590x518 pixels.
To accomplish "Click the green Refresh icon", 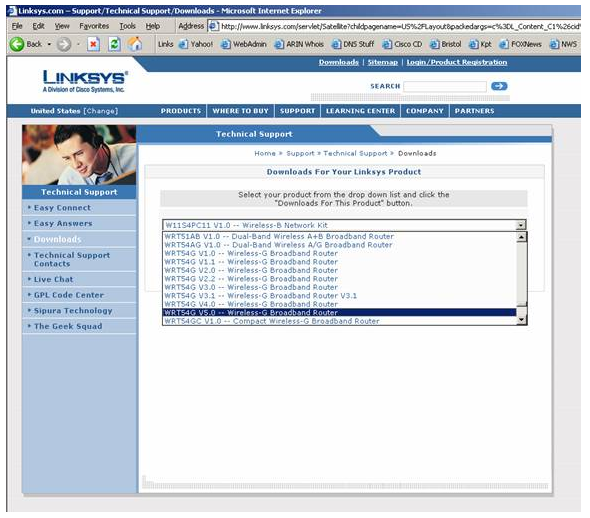I will (x=114, y=44).
